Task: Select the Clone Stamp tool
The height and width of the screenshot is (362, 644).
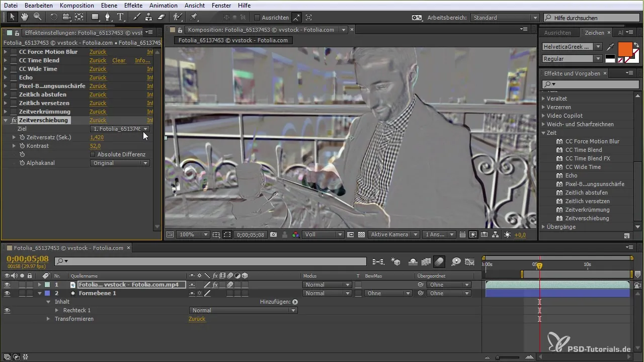Action: click(x=149, y=17)
